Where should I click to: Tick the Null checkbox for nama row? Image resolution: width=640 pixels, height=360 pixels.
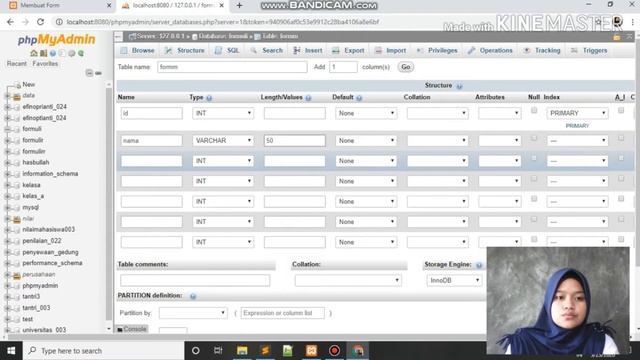[534, 138]
